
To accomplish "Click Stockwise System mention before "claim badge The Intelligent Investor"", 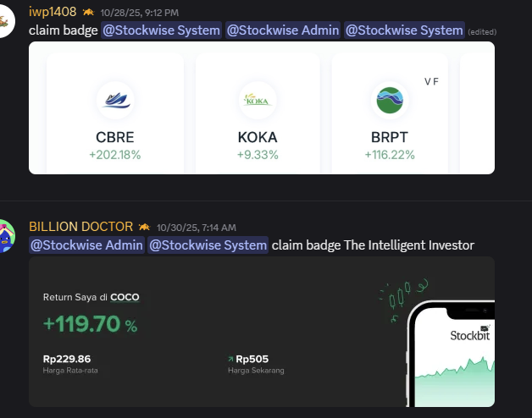I will point(208,245).
